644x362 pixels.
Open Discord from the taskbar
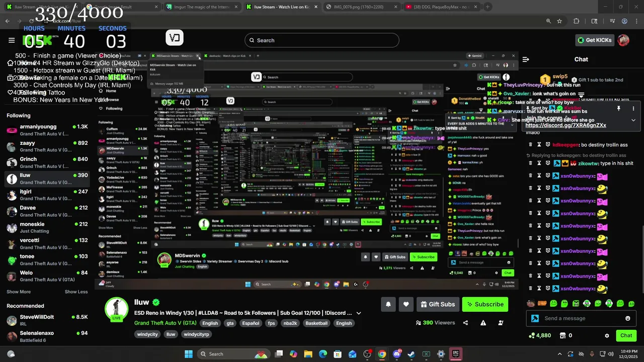click(396, 354)
